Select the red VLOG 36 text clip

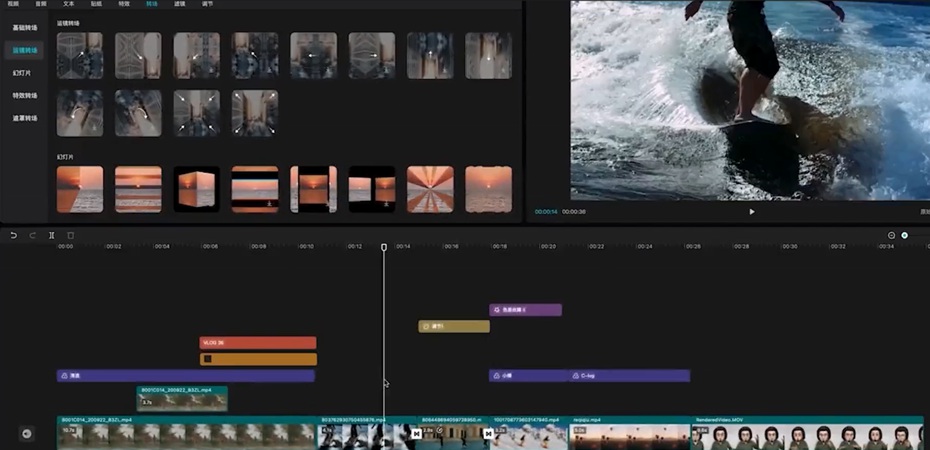[x=258, y=343]
